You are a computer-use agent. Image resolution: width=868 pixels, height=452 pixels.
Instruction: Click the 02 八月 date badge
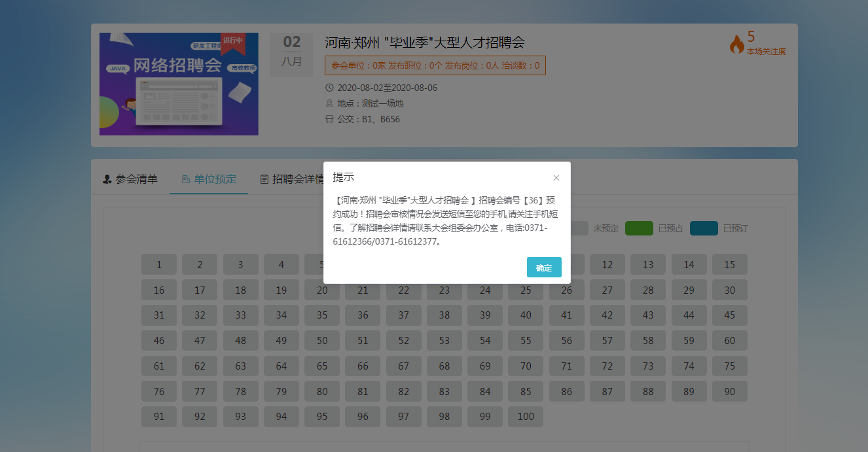[292, 52]
